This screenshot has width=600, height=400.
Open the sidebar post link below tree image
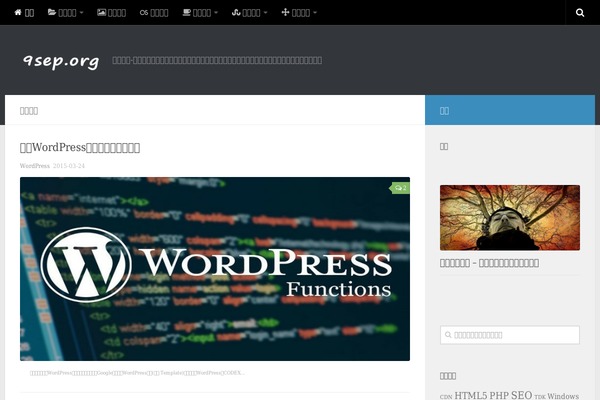[489, 263]
